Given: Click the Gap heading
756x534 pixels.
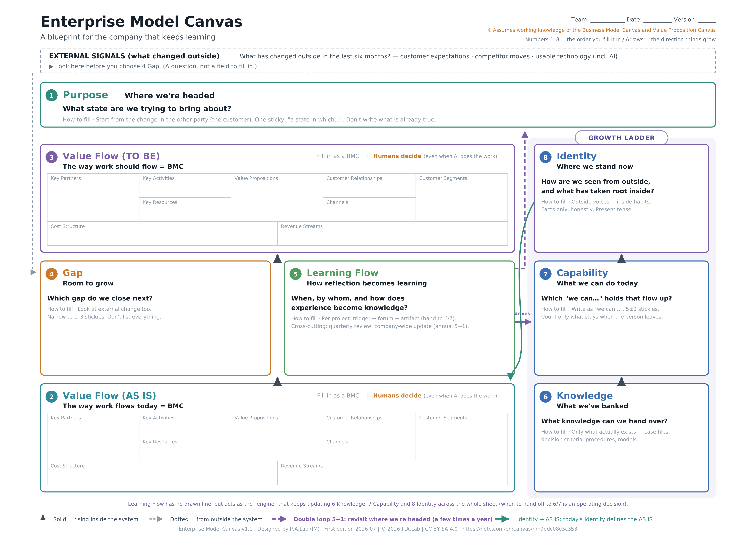Looking at the screenshot, I should point(73,273).
